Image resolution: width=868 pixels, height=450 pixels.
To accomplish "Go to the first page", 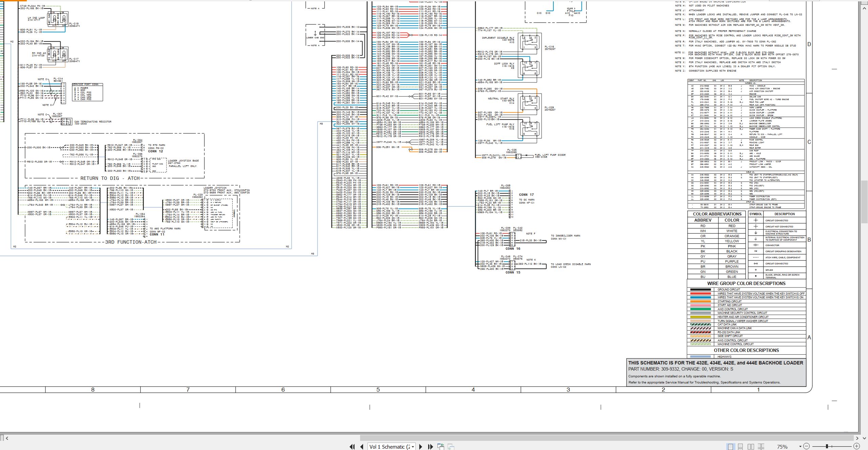I will coord(352,447).
